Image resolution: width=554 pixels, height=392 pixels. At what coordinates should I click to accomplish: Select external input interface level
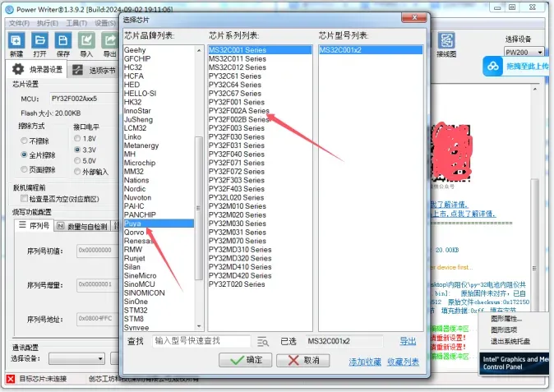coord(77,172)
